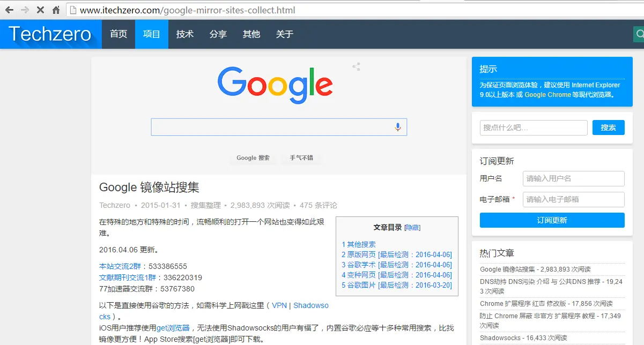Go to browser home page icon

56,10
